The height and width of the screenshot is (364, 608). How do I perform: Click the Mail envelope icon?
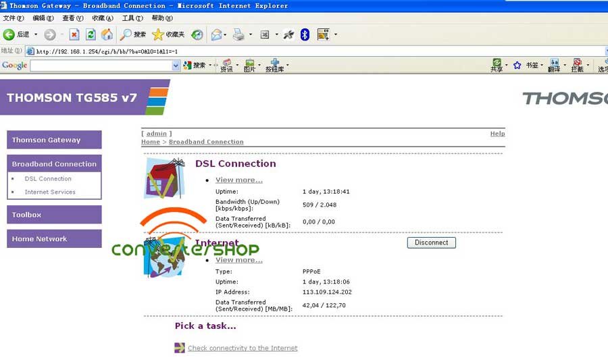216,34
